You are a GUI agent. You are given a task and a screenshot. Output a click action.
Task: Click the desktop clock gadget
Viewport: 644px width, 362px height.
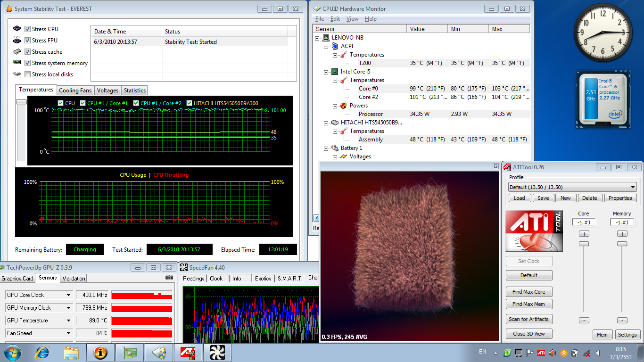point(603,33)
